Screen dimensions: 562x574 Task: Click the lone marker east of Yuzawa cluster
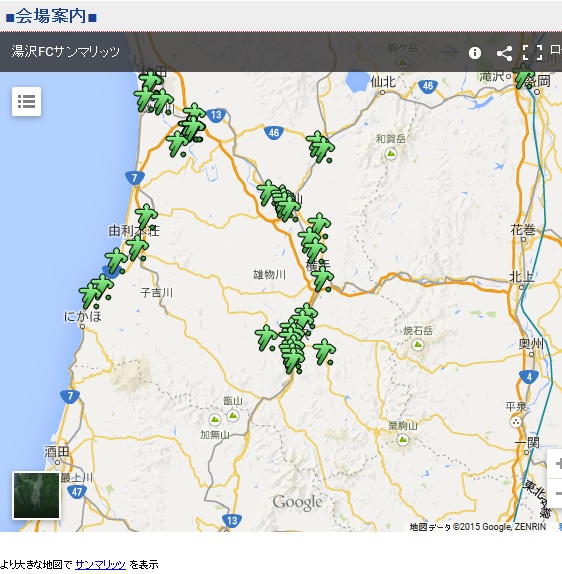click(324, 352)
